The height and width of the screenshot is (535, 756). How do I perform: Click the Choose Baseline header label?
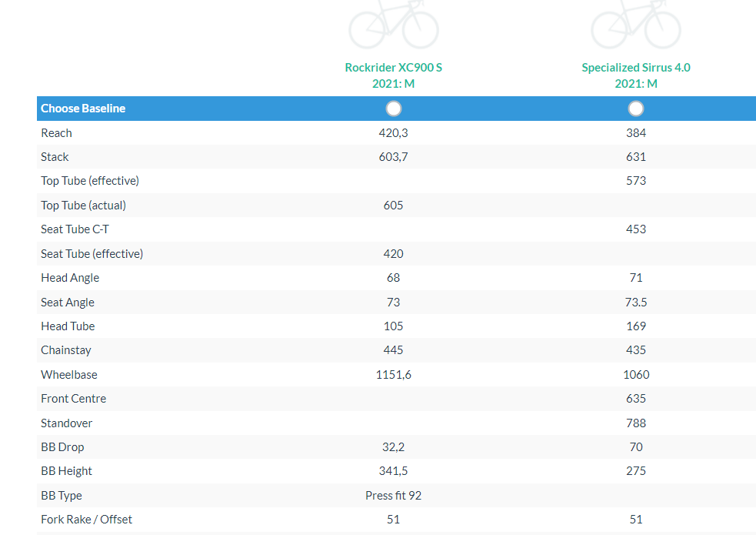click(x=83, y=109)
